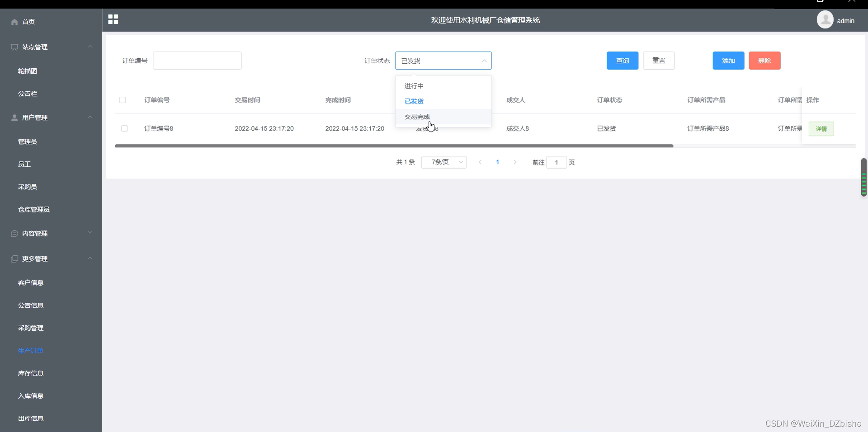The height and width of the screenshot is (432, 868).
Task: Open the 订单状态 dropdown showing 已发货
Action: tap(443, 61)
